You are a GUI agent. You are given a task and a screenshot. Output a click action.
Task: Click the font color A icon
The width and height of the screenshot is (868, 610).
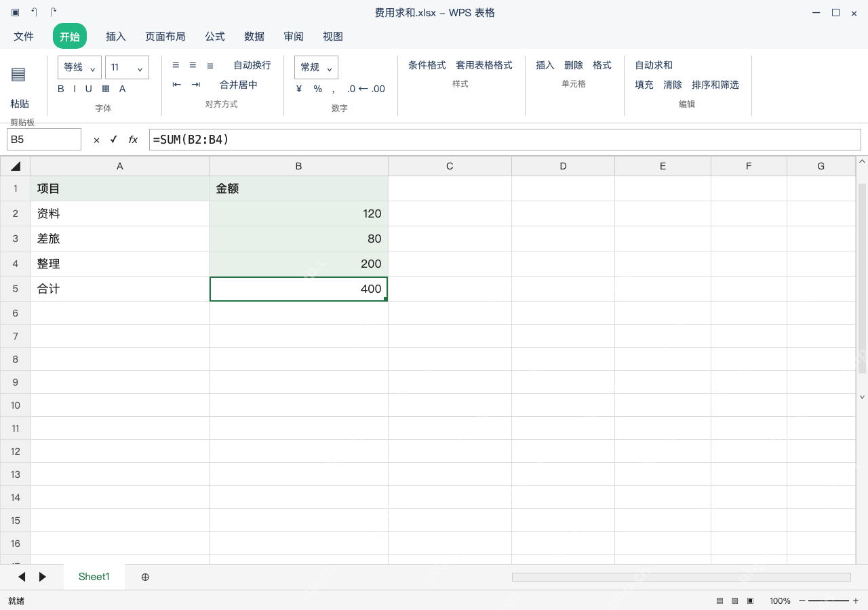[x=123, y=89]
